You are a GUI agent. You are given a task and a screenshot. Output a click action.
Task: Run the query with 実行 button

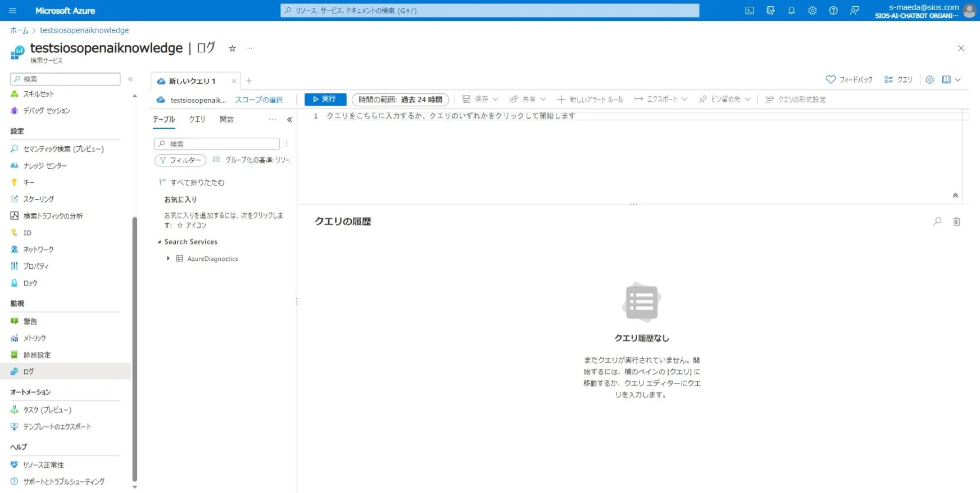325,99
